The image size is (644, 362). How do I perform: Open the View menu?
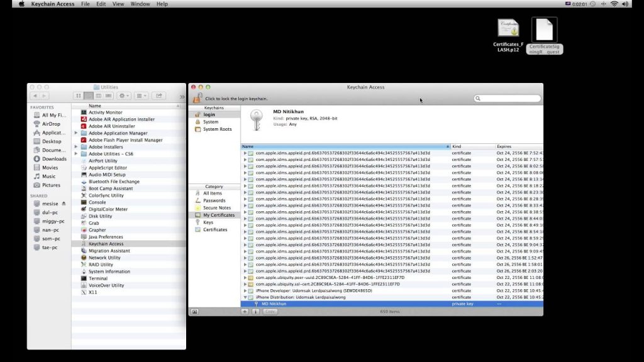tap(118, 4)
